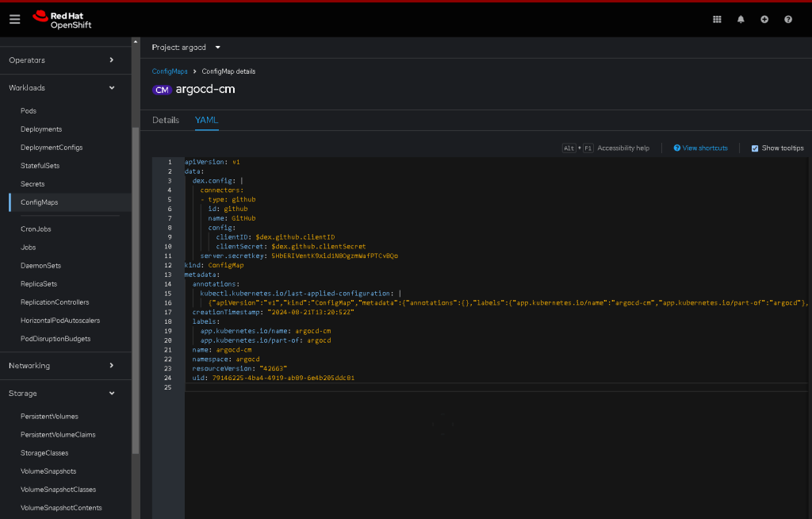Click the 'name: argocd-cm' line

click(222, 349)
